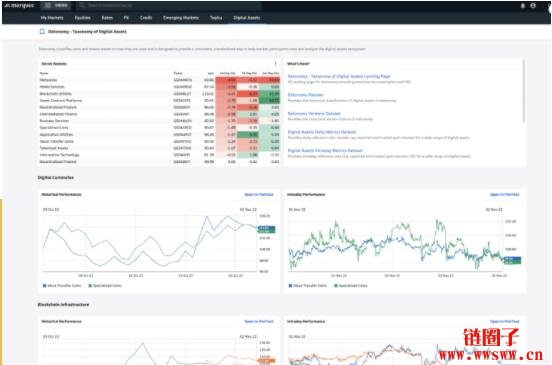
Task: Click the blue price tag on Digital Currencies Intraday chart
Action: 513,259
